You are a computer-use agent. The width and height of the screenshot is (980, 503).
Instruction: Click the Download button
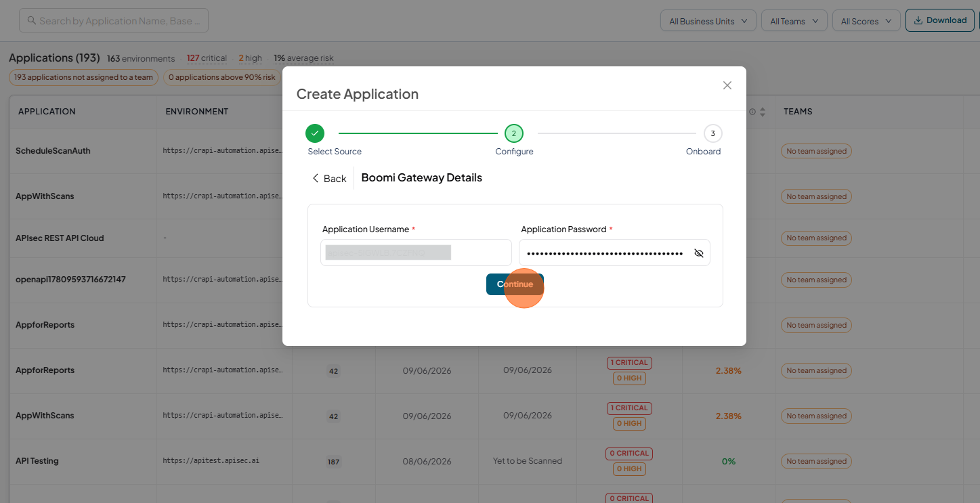point(940,20)
